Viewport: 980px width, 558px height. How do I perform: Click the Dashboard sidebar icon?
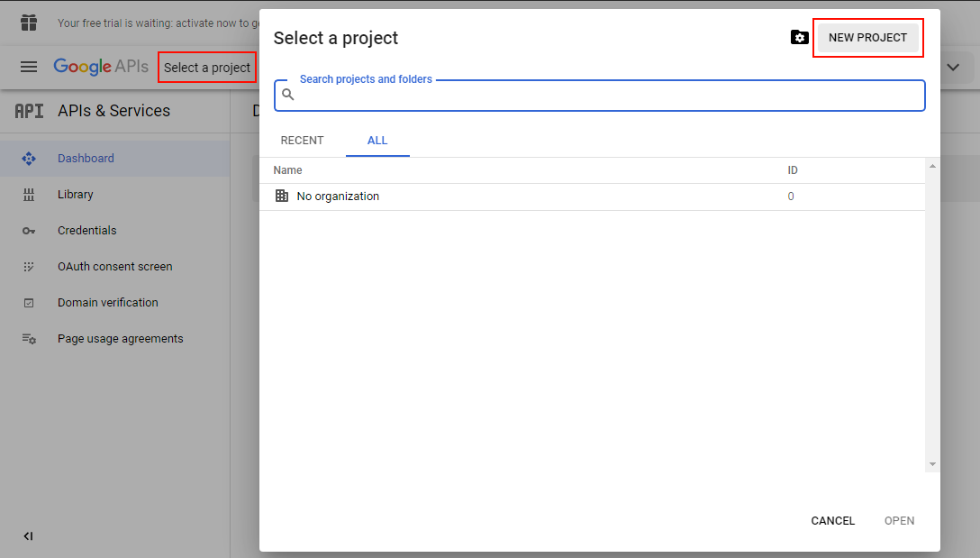click(x=29, y=159)
